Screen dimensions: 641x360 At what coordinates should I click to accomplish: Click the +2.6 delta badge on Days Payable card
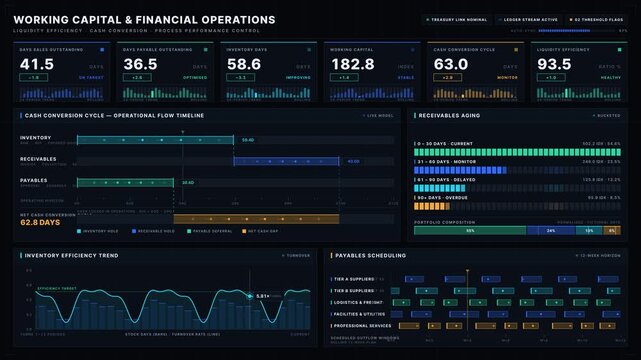pyautogui.click(x=137, y=77)
